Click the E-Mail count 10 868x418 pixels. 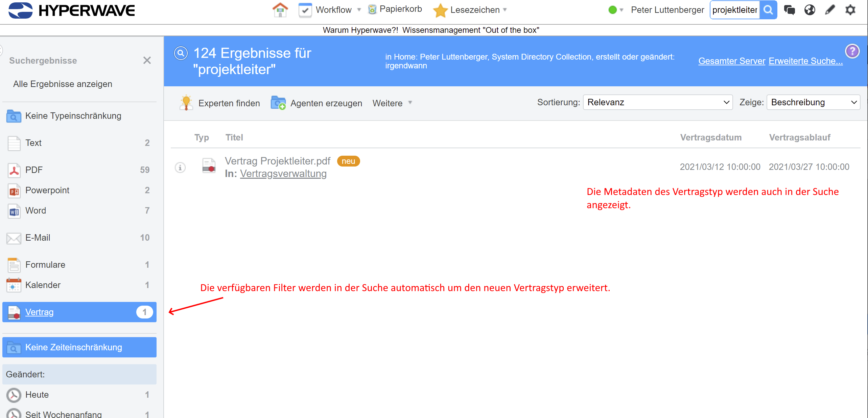(x=145, y=238)
